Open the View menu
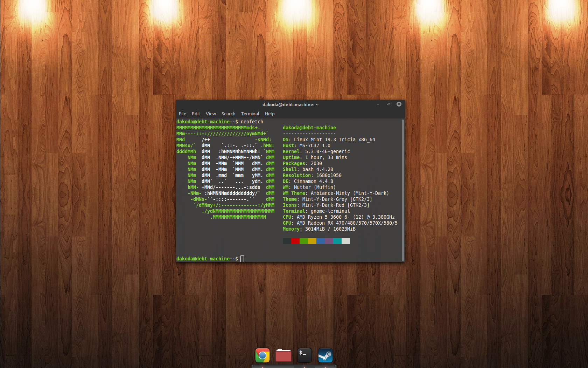The height and width of the screenshot is (368, 588). (x=210, y=114)
